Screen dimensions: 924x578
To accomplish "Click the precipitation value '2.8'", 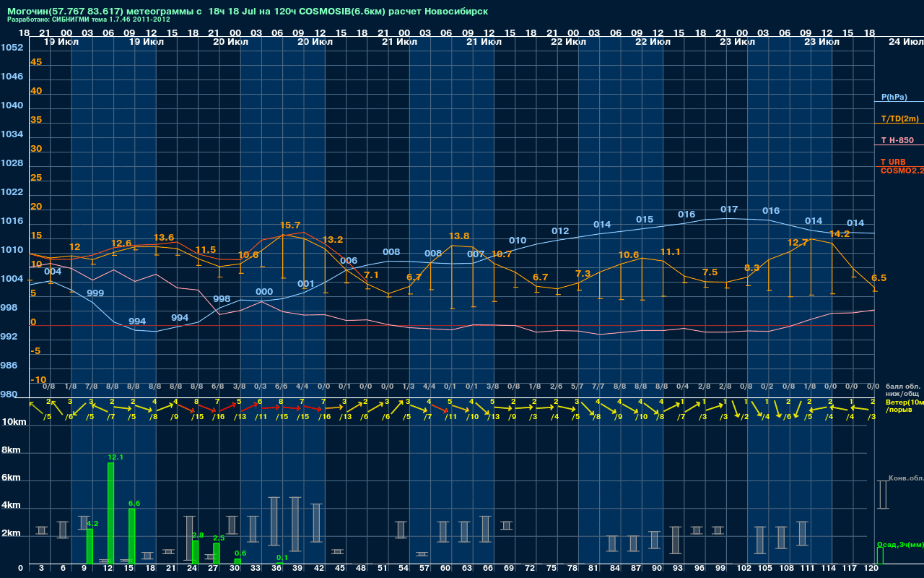I will coord(198,535).
